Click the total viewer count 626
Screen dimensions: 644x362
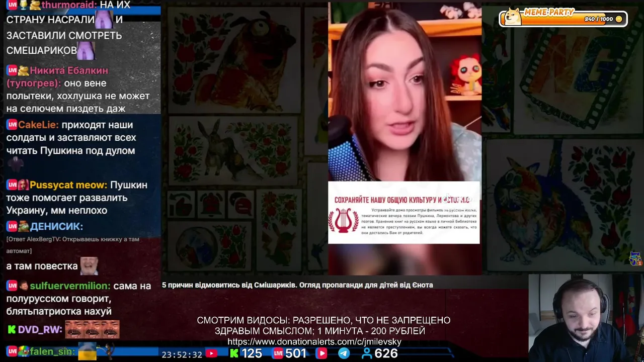click(x=386, y=353)
